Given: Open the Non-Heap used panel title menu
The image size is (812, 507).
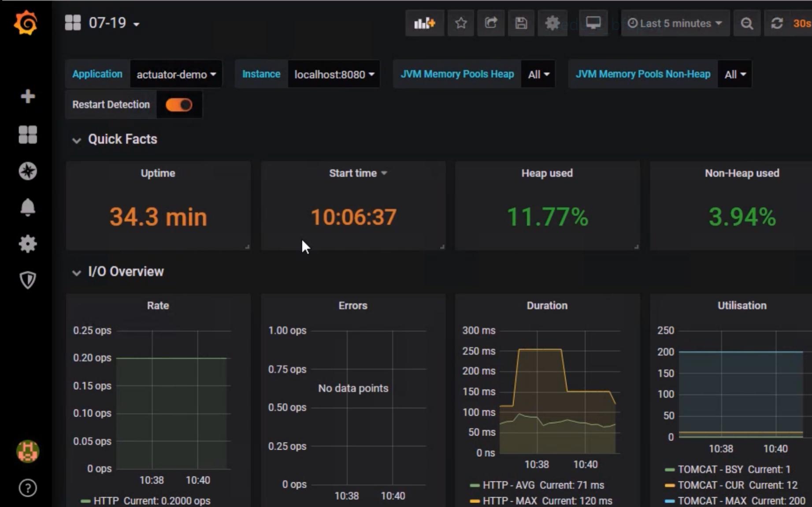Looking at the screenshot, I should tap(742, 173).
